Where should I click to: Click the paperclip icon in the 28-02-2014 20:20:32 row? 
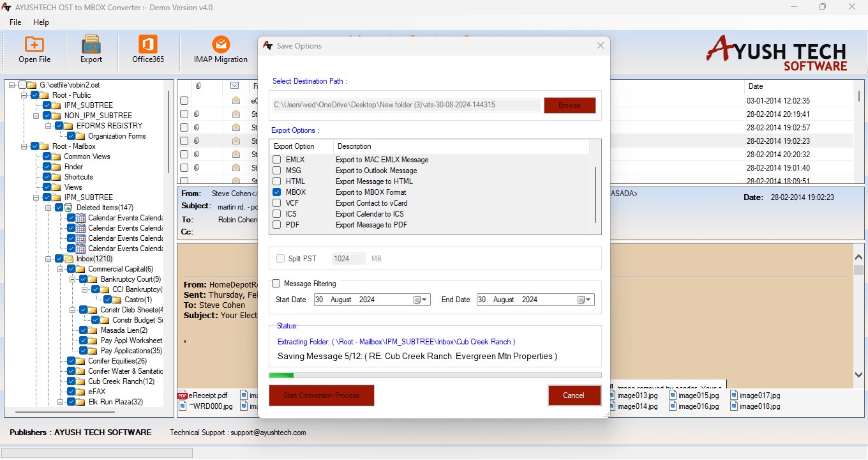[x=197, y=154]
